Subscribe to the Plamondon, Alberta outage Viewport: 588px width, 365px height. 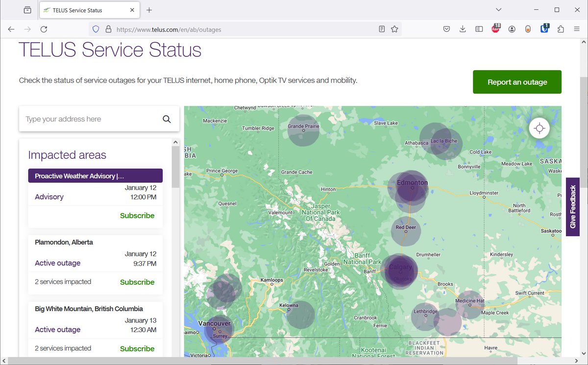[x=137, y=282]
